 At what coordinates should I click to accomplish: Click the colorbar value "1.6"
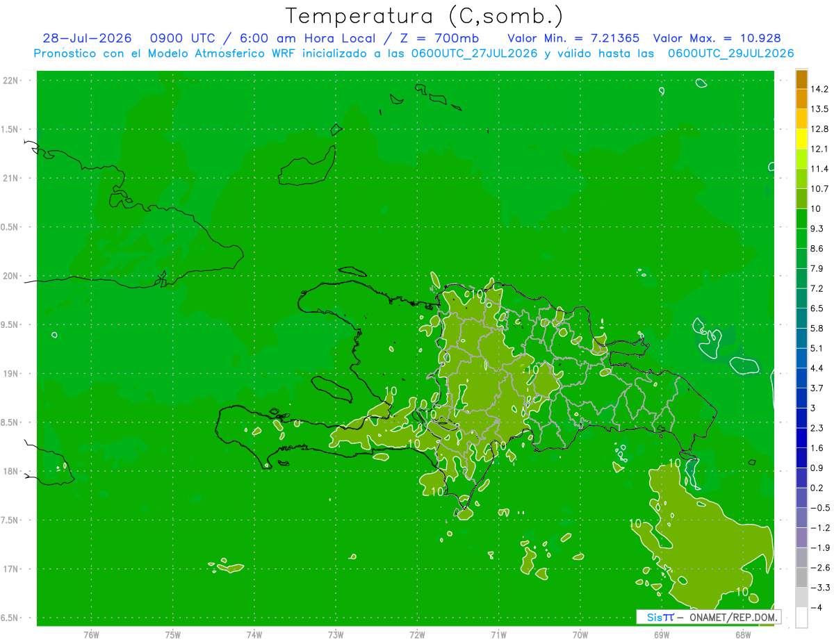pyautogui.click(x=819, y=448)
